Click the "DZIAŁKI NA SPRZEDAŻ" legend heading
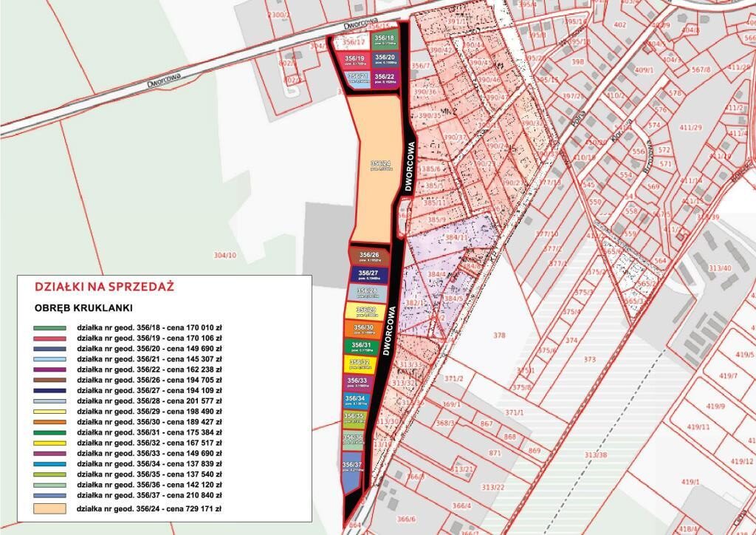 click(x=103, y=287)
